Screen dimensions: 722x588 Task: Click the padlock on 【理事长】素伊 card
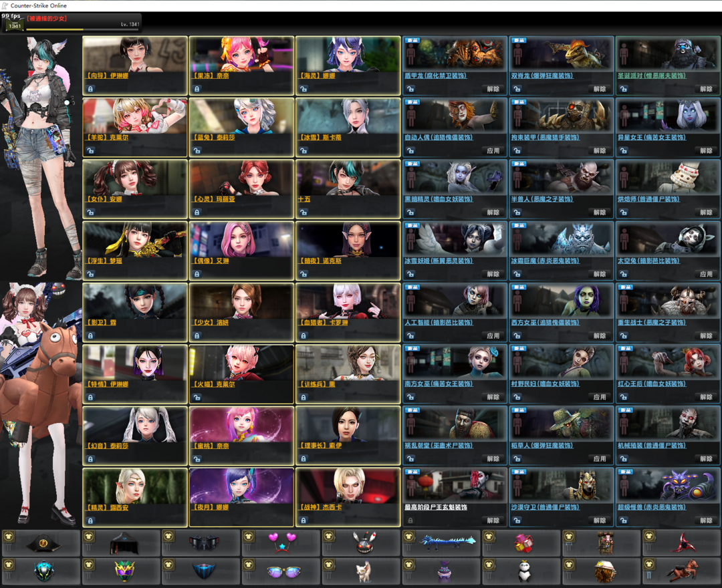[304, 459]
